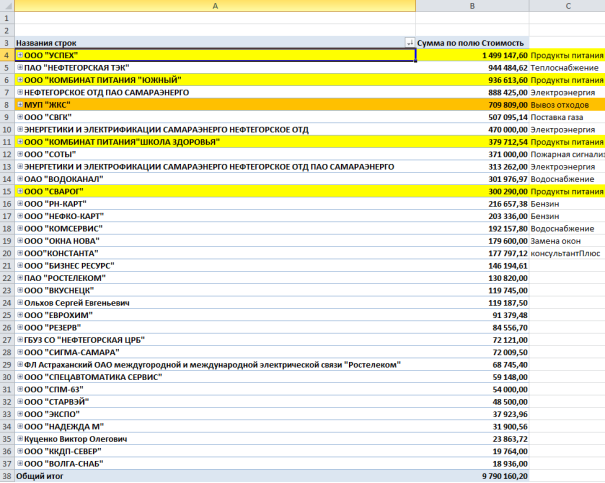Image resolution: width=605 pixels, height=483 pixels.
Task: Click Пожарная сигнализация cell in row 12
Action: 567,154
